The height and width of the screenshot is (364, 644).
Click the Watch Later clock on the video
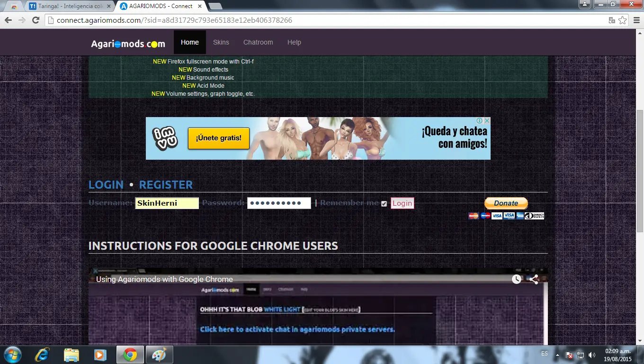pos(517,279)
